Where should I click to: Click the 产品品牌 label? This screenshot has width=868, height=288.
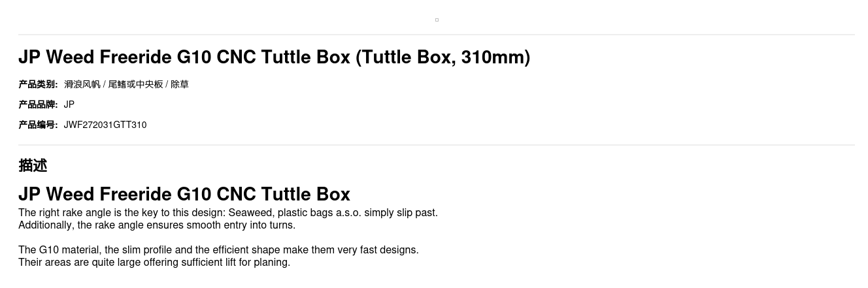tap(38, 104)
